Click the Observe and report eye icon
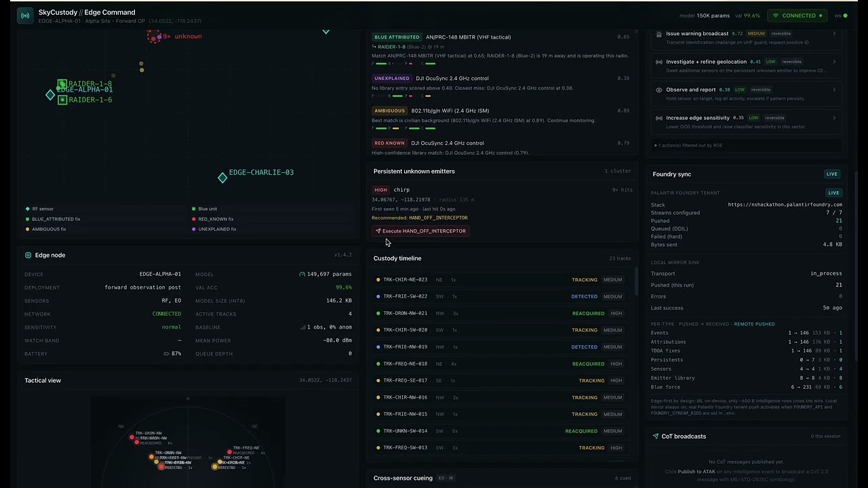This screenshot has height=488, width=868. [659, 89]
